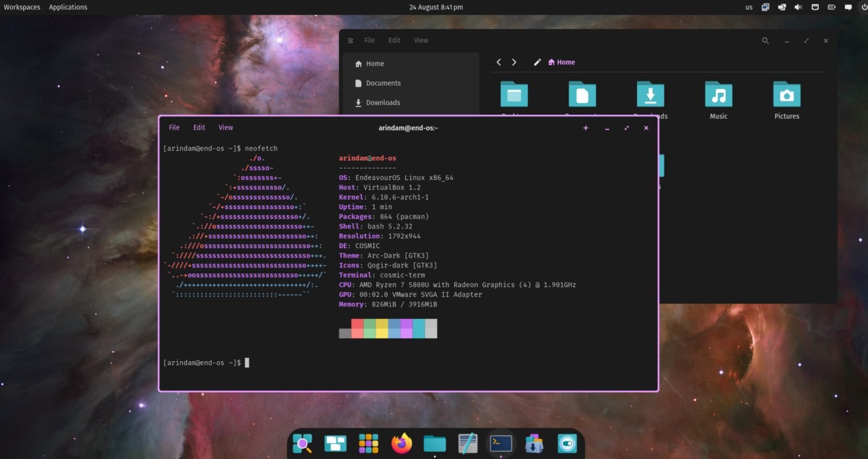Select Documents in the Files sidebar
Screen dimensions: 868x459
point(411,83)
